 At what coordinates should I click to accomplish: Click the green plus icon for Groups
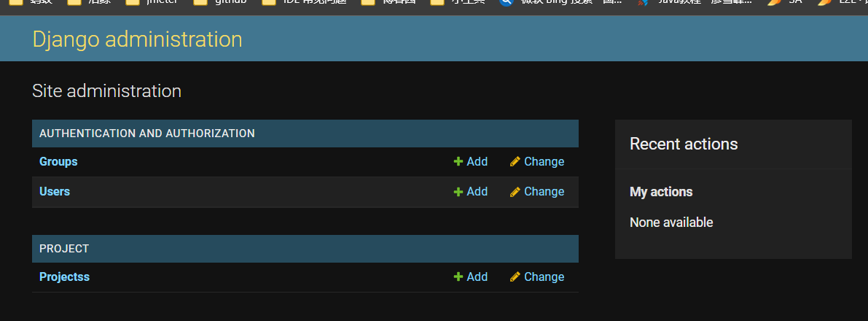(458, 161)
